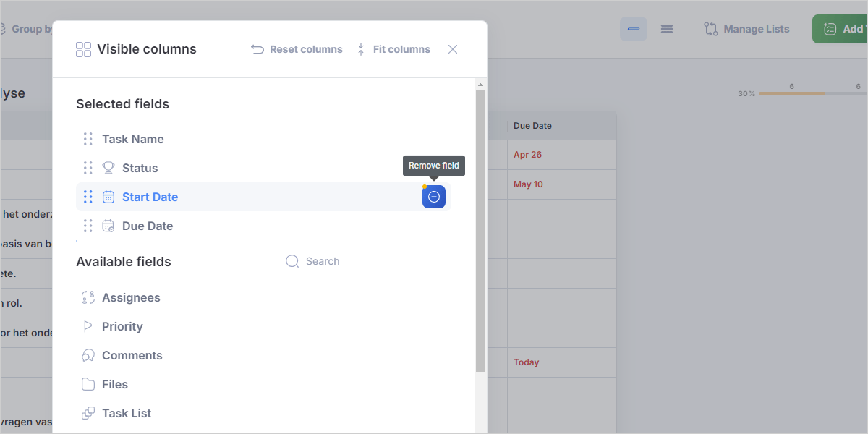Grab the Task Name drag handle
Image resolution: width=868 pixels, height=434 pixels.
pyautogui.click(x=88, y=139)
